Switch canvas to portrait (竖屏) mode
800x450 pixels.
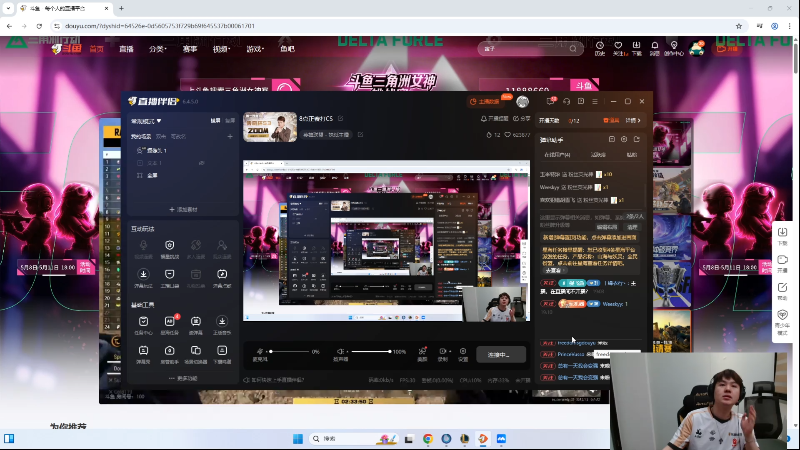pos(230,121)
